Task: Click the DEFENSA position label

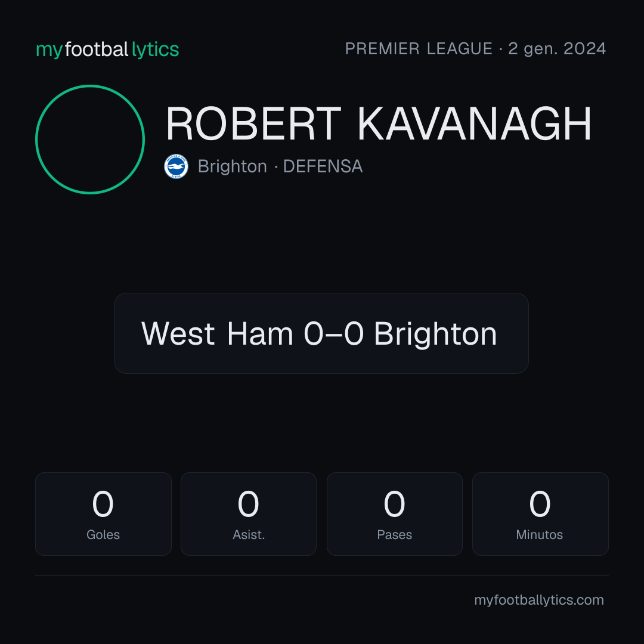Action: pos(323,166)
